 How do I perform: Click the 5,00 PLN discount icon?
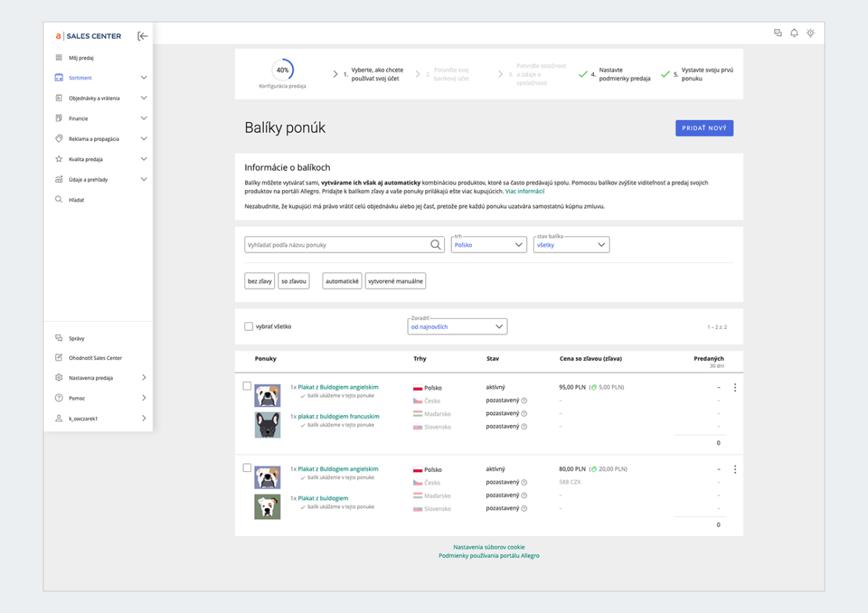593,387
